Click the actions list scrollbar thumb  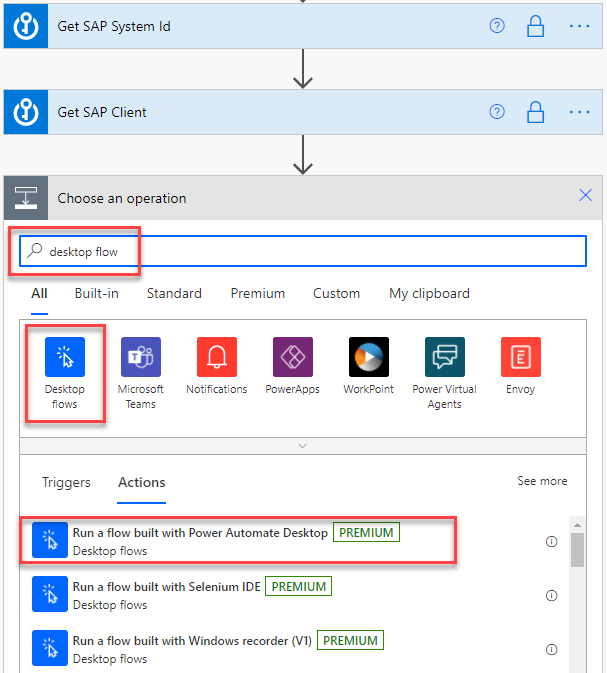pyautogui.click(x=577, y=550)
